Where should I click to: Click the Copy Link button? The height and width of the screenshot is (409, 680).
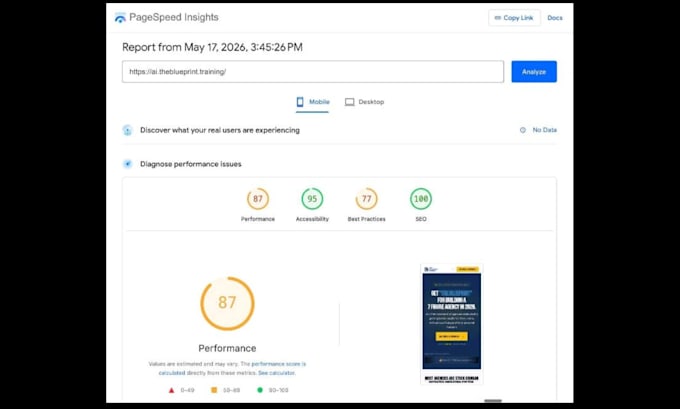coord(514,18)
